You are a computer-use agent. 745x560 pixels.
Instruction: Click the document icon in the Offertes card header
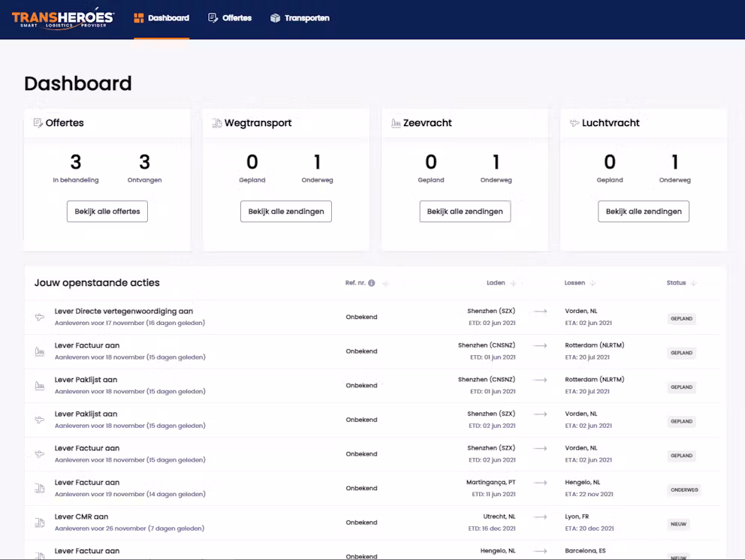tap(38, 122)
